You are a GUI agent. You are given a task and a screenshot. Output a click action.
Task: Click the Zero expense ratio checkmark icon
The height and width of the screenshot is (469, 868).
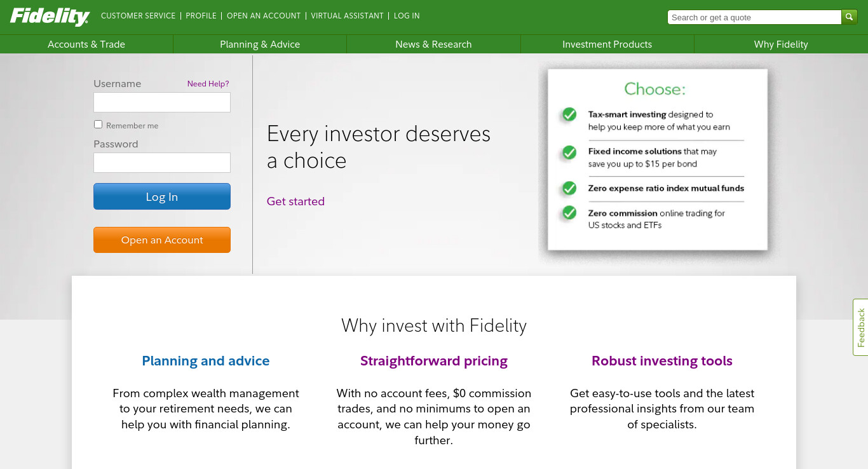pos(569,188)
